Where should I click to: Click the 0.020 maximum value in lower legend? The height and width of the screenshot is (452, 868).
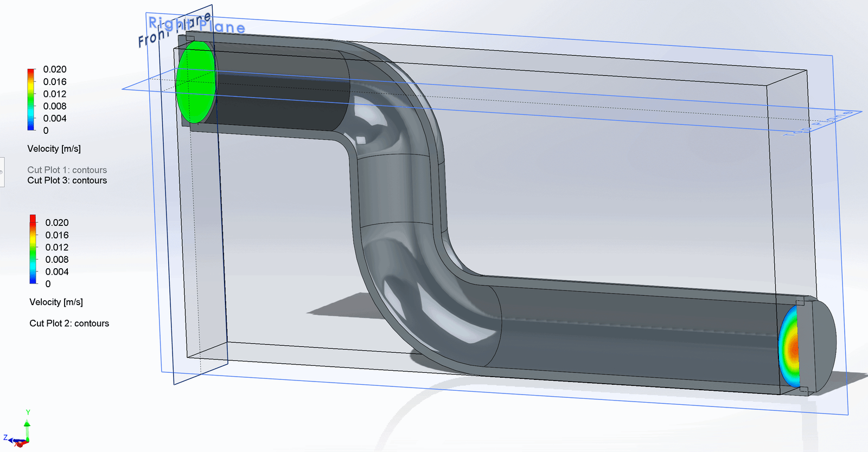pos(57,223)
